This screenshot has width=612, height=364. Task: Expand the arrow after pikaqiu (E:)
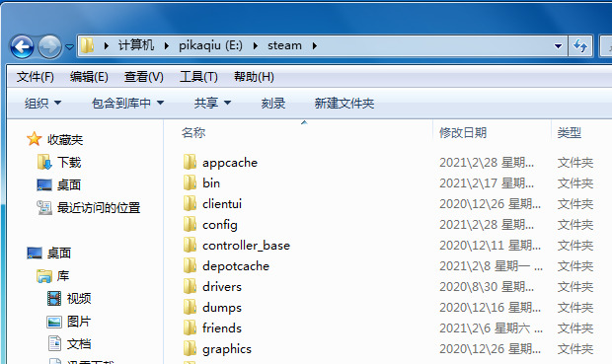256,46
